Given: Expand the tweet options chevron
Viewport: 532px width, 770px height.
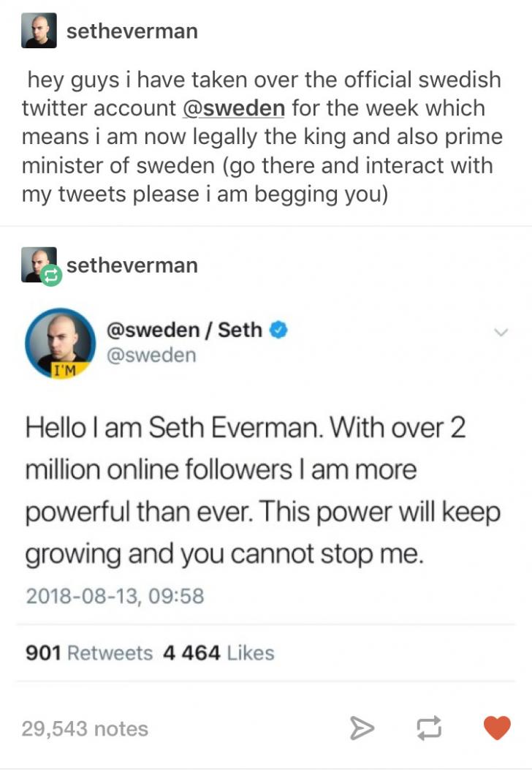Looking at the screenshot, I should click(501, 331).
